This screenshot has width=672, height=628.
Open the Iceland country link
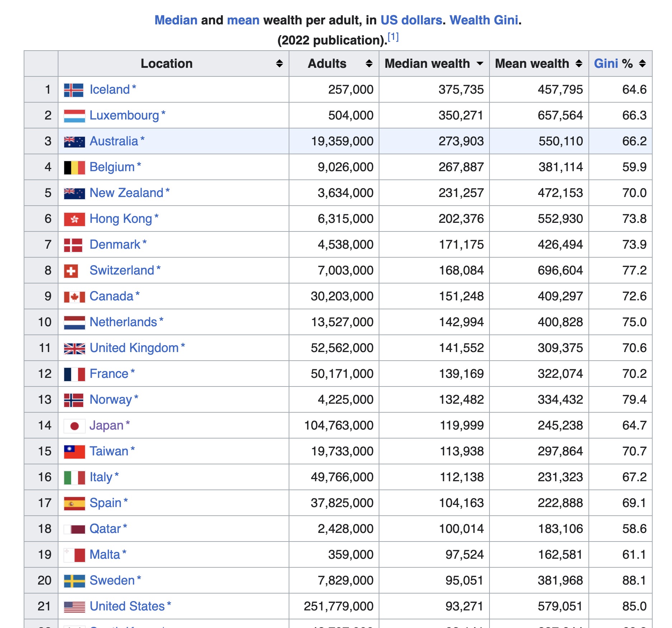coord(109,89)
